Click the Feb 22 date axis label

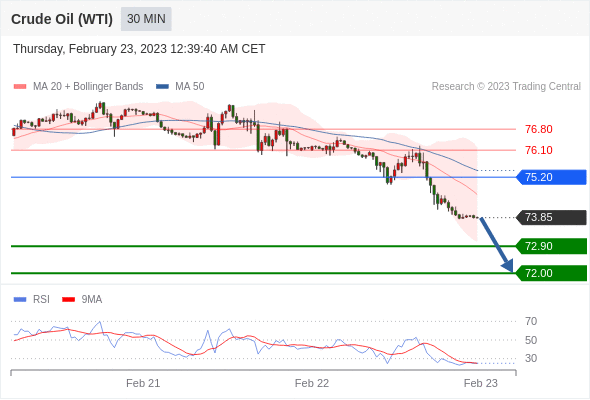pyautogui.click(x=312, y=383)
